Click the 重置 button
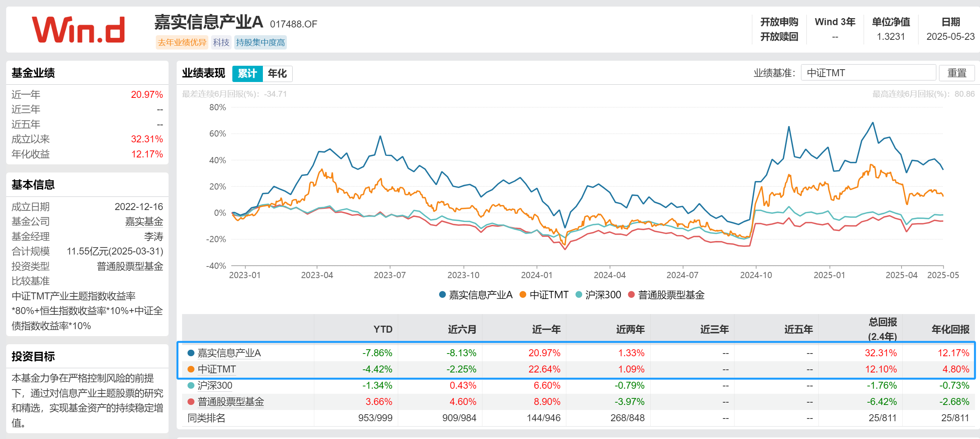Viewport: 980px width, 439px height. coord(957,73)
